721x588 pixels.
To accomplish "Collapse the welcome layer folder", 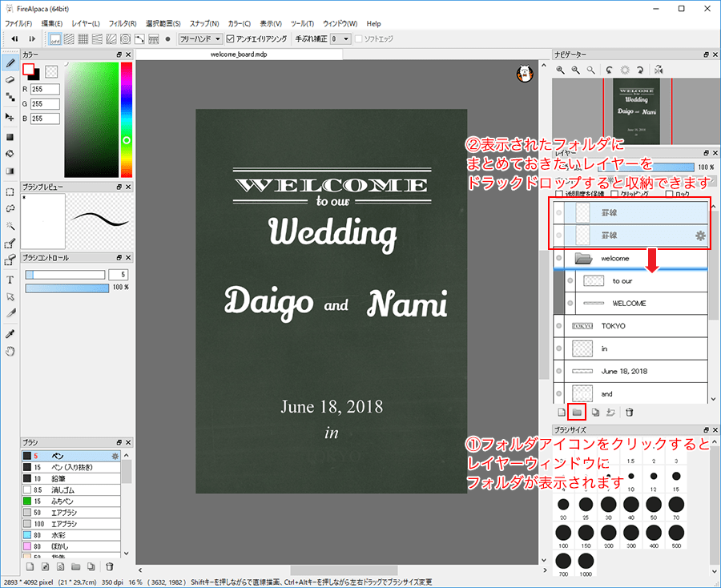I will click(x=582, y=259).
